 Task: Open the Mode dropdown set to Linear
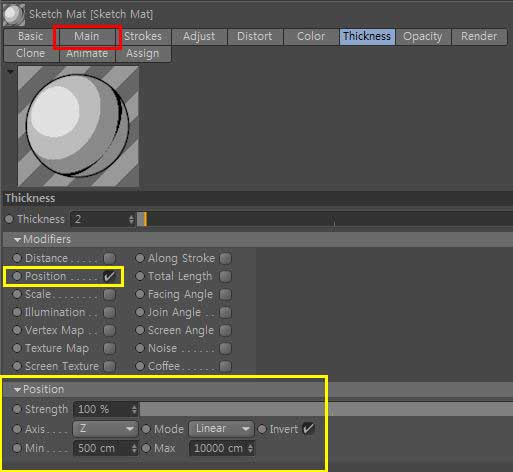pos(221,429)
